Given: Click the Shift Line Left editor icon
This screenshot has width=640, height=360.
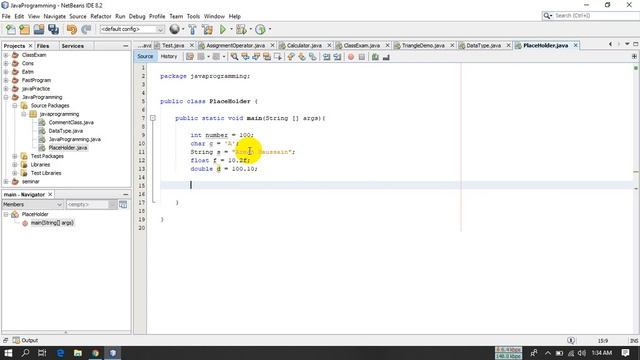Looking at the screenshot, I should pyautogui.click(x=326, y=57).
